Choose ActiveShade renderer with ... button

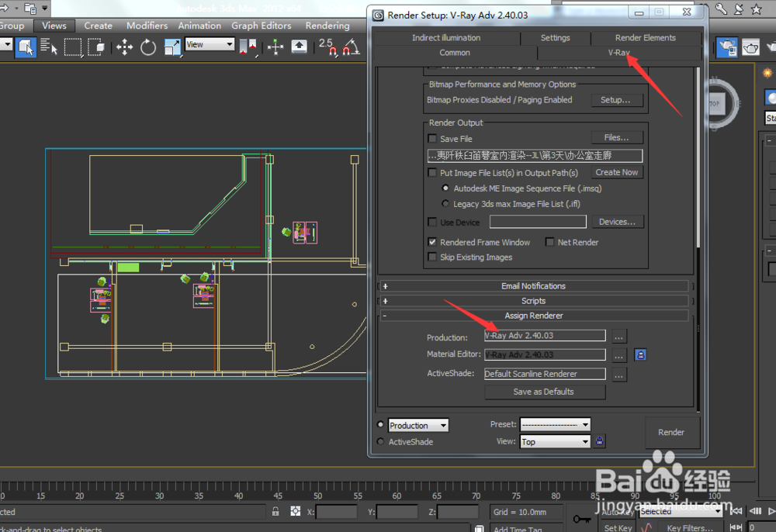618,375
